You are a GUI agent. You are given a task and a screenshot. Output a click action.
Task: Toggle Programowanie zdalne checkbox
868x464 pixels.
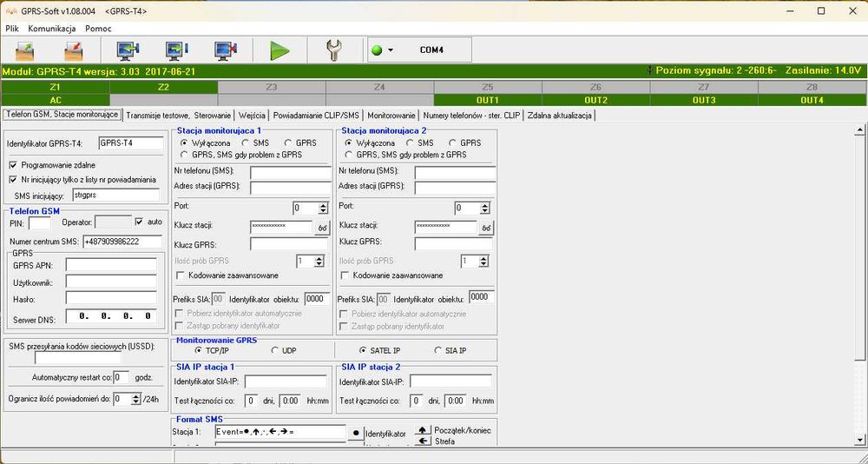point(13,165)
